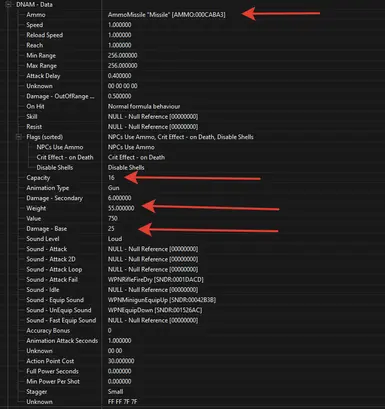385x409 pixels.
Task: Click the WPNRifleFireDry sound reference
Action: point(155,280)
